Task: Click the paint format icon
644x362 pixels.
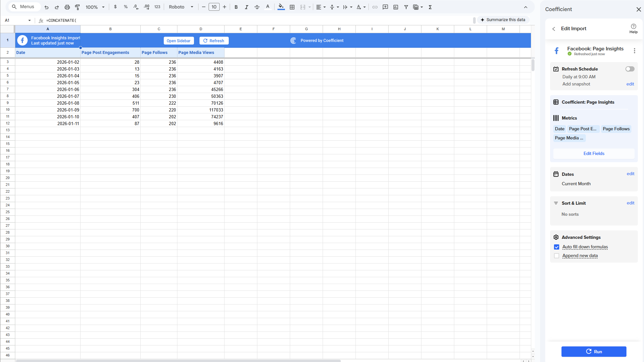Action: [77, 7]
